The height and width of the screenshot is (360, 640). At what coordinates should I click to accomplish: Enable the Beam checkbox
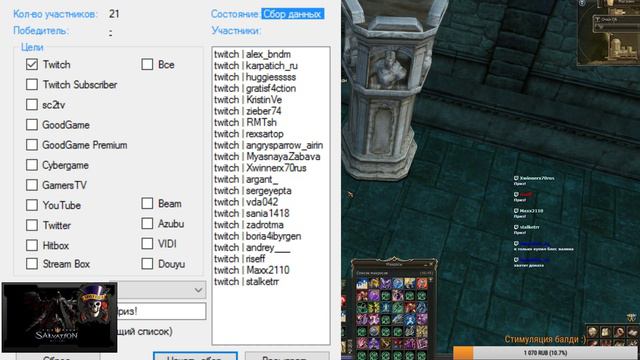[147, 203]
